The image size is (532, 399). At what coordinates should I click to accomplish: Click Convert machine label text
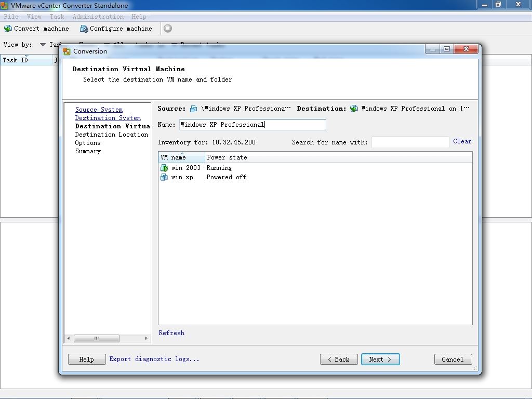42,29
